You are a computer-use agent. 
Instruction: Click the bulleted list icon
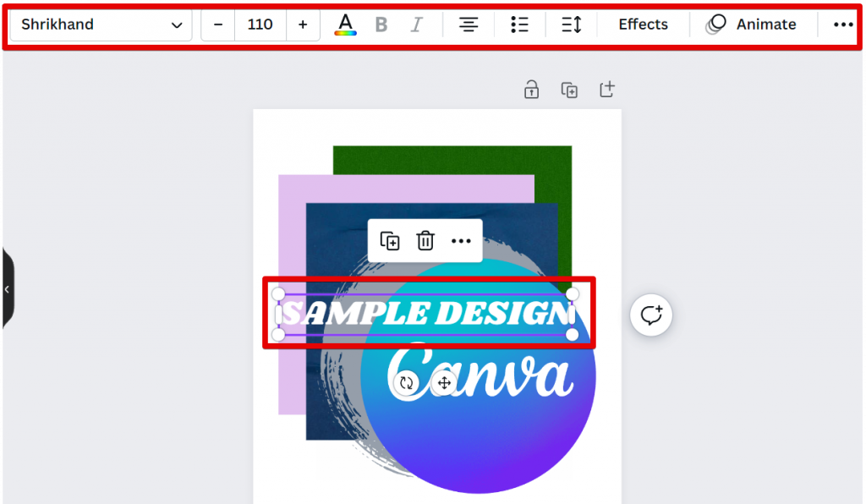(519, 25)
